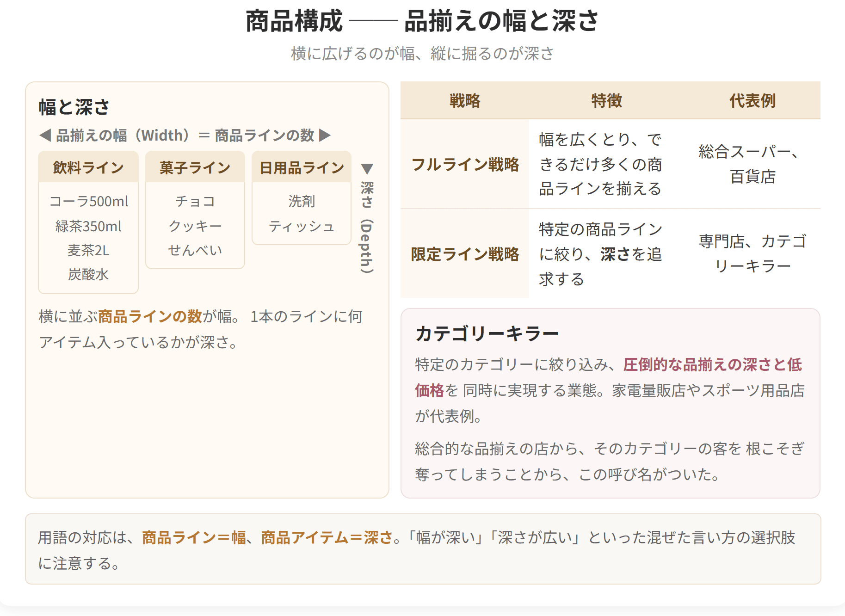Select the 麦茶2L item

(88, 250)
